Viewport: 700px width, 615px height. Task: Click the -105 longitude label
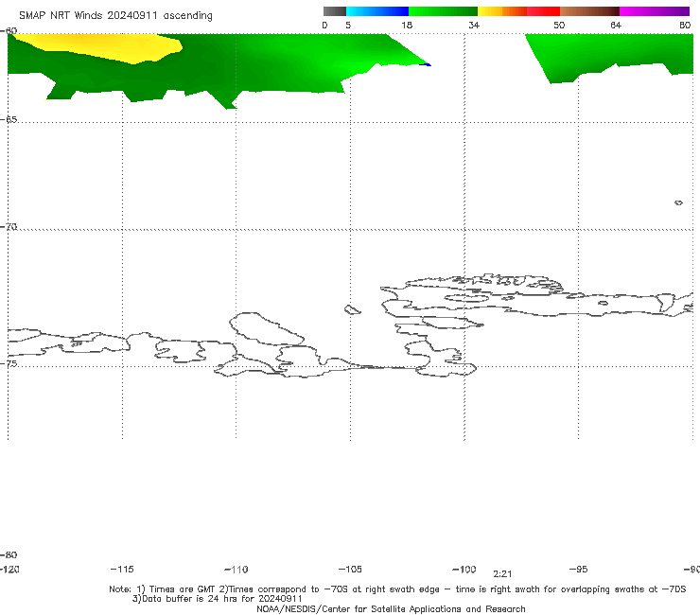coord(350,569)
